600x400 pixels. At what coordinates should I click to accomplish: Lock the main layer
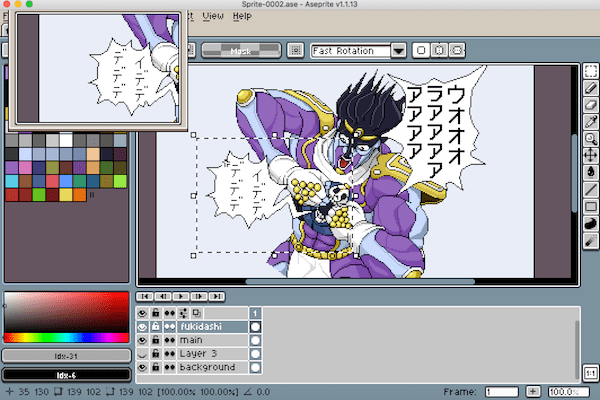155,340
